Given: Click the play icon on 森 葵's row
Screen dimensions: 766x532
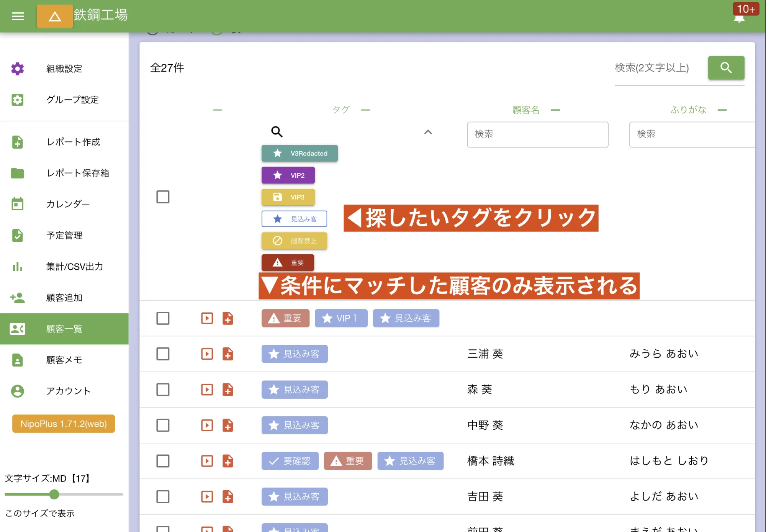Looking at the screenshot, I should [x=206, y=390].
